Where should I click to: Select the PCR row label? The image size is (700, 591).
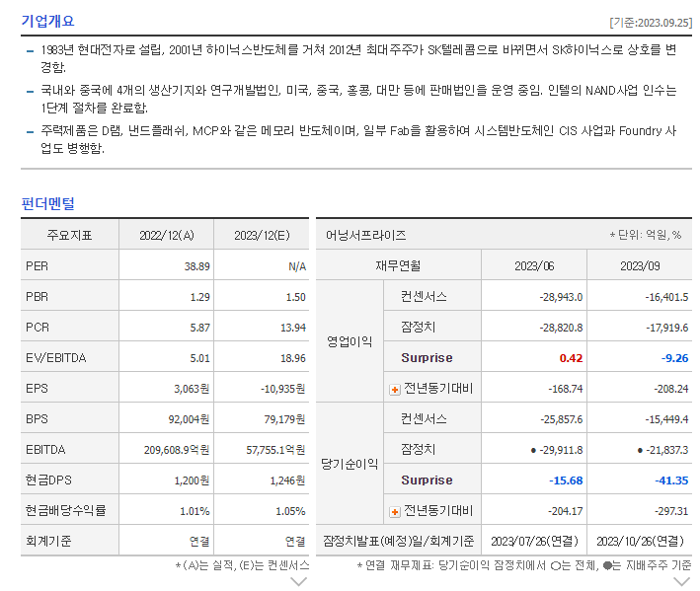point(38,328)
